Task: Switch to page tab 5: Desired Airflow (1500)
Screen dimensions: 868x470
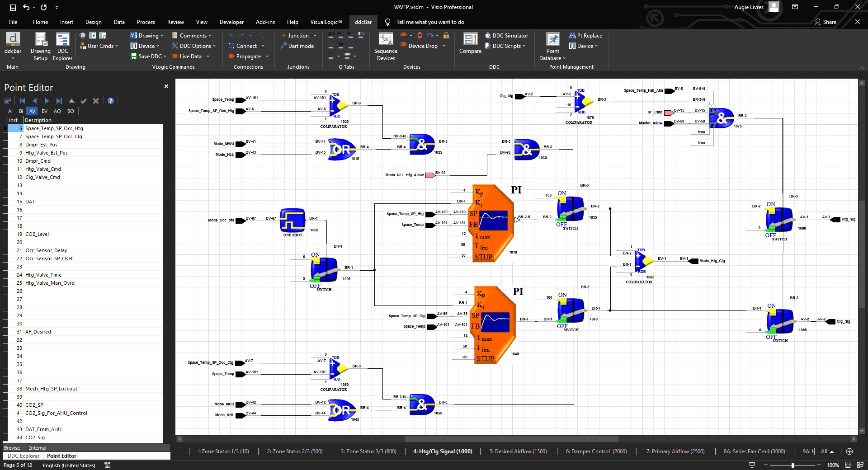Action: (518, 451)
